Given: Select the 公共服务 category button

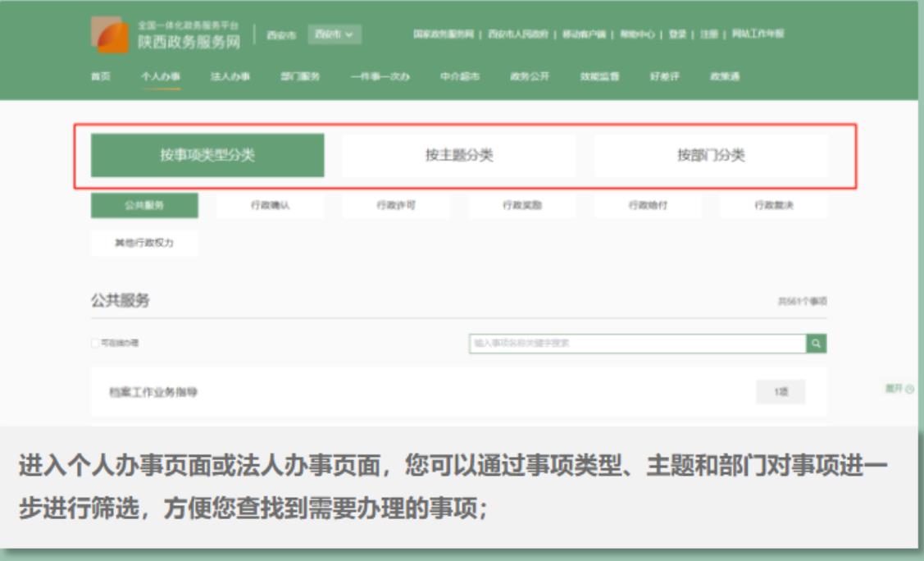Looking at the screenshot, I should (144, 205).
